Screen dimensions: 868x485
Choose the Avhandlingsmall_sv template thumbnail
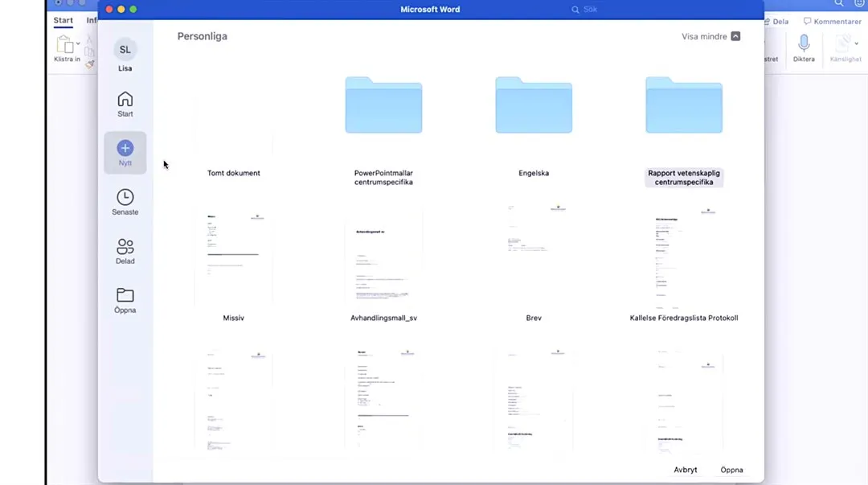(383, 257)
